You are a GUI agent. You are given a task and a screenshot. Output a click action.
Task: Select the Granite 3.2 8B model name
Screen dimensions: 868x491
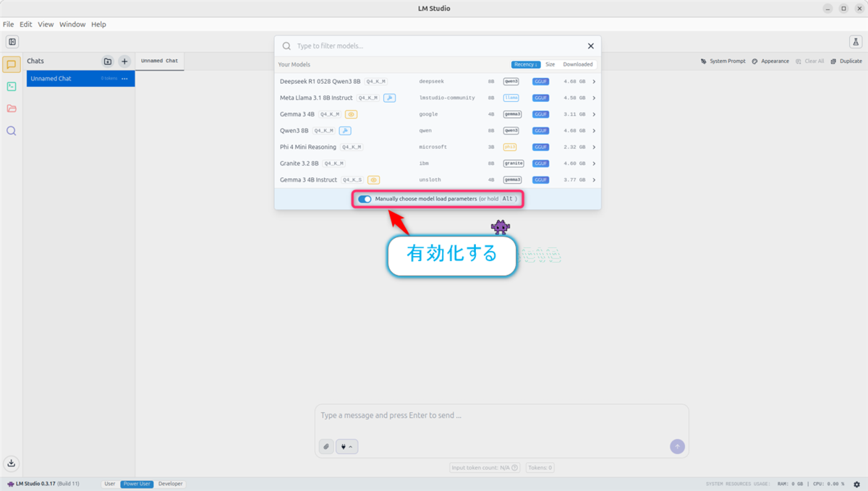(x=299, y=163)
